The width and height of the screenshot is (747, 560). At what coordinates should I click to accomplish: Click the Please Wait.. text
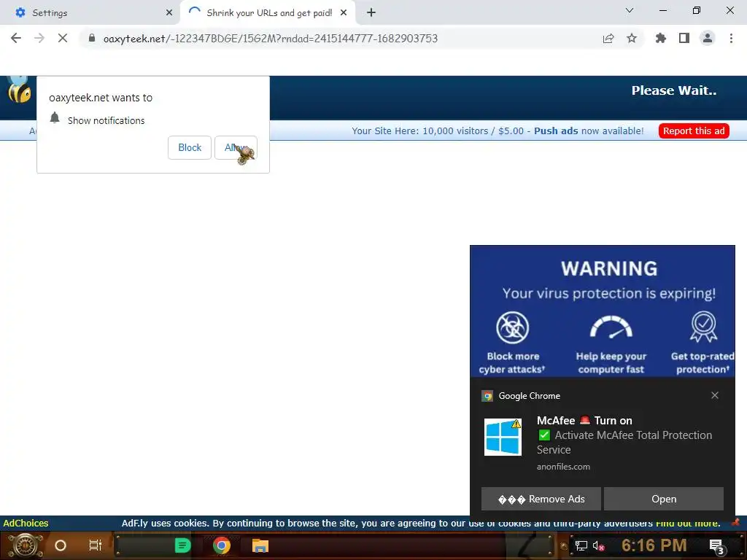673,90
